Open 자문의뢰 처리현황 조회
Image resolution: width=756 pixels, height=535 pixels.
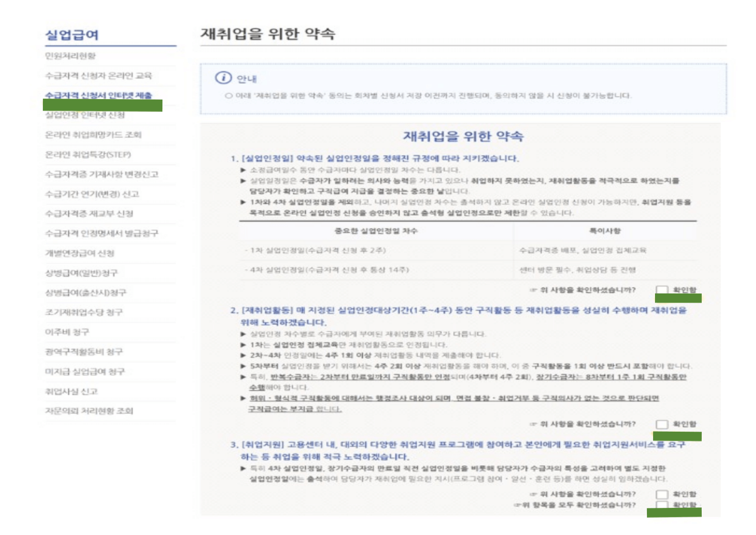(89, 411)
